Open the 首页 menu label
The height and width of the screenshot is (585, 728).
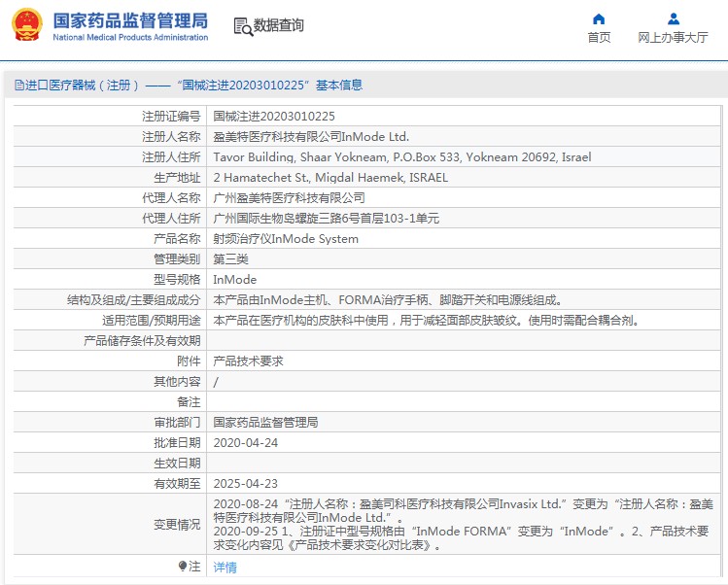599,37
